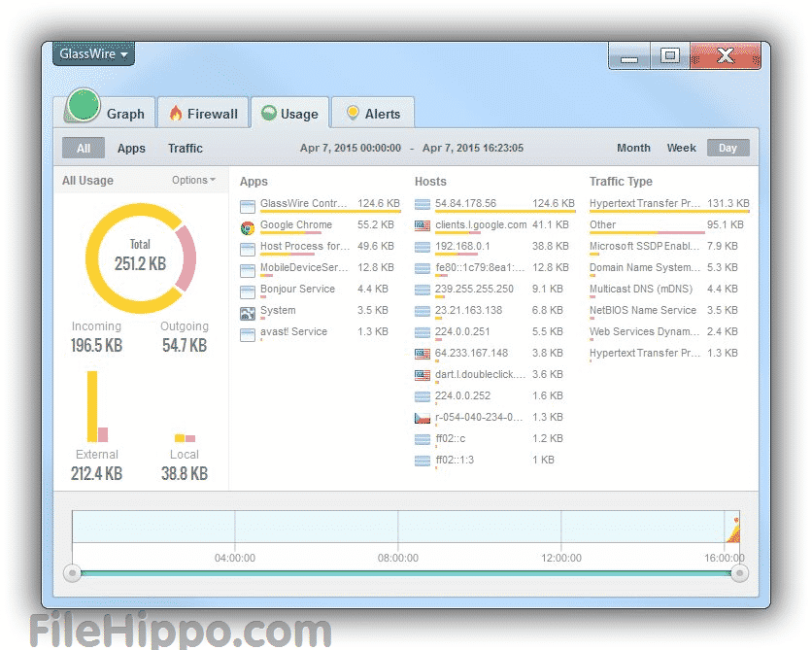Click the GlassWire Control app icon
The height and width of the screenshot is (650, 812).
[248, 205]
